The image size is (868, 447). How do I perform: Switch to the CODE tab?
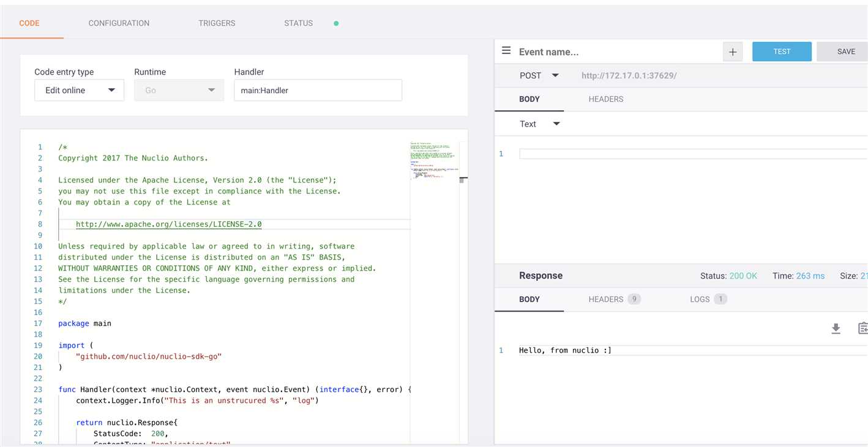tap(29, 23)
